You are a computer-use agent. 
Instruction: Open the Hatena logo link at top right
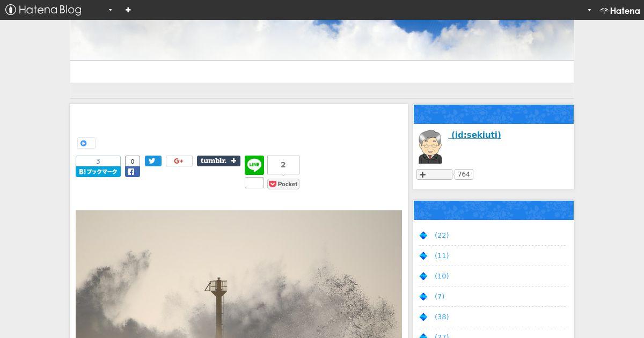[x=620, y=10]
